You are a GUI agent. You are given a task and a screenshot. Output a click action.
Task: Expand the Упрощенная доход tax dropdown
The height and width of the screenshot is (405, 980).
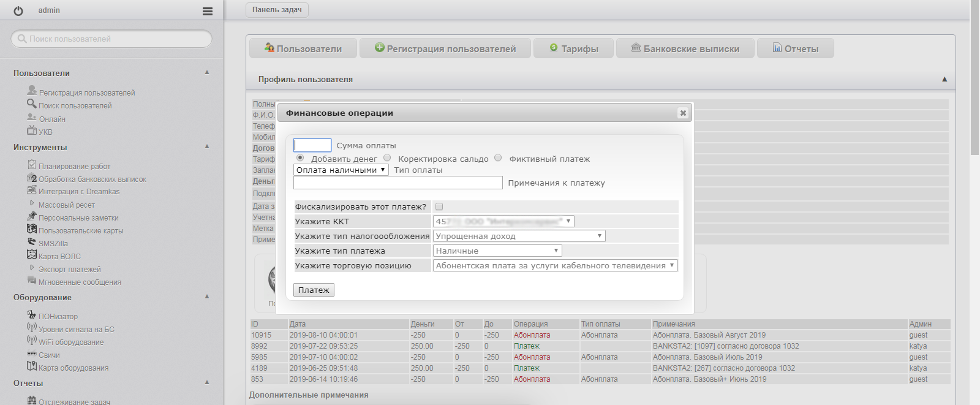(x=519, y=236)
